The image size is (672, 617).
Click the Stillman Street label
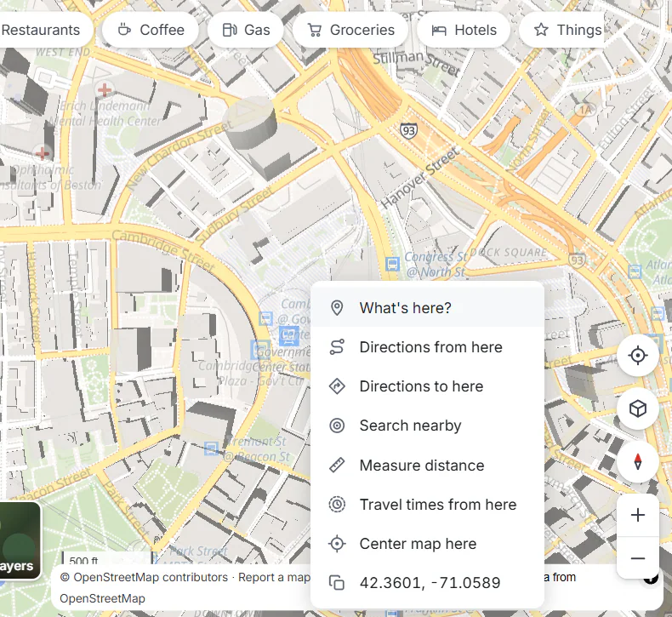coord(417,63)
